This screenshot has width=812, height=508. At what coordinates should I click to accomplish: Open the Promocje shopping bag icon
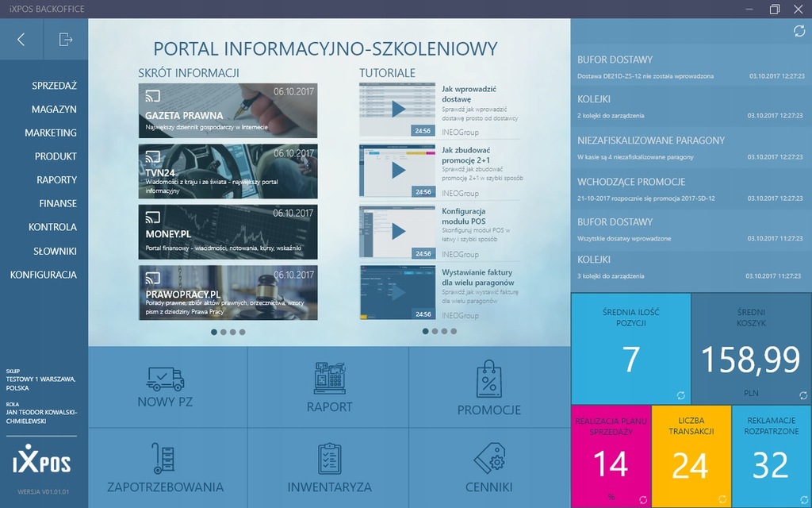(488, 379)
